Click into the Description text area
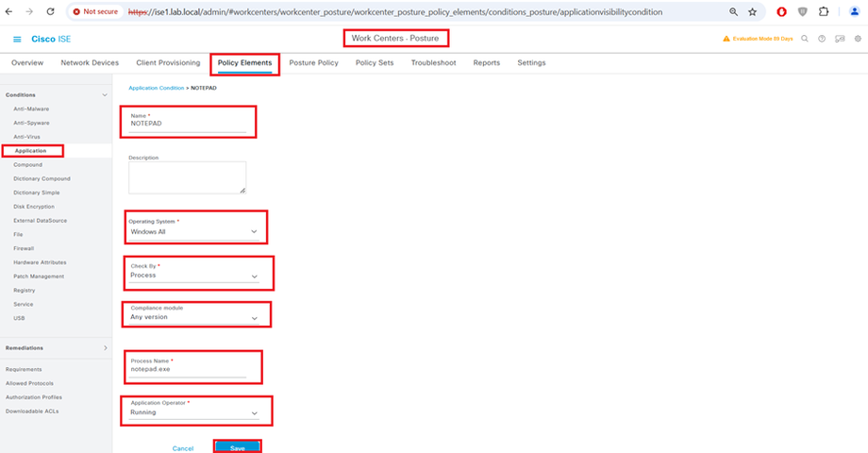Screen dimensions: 868x453 [188, 177]
